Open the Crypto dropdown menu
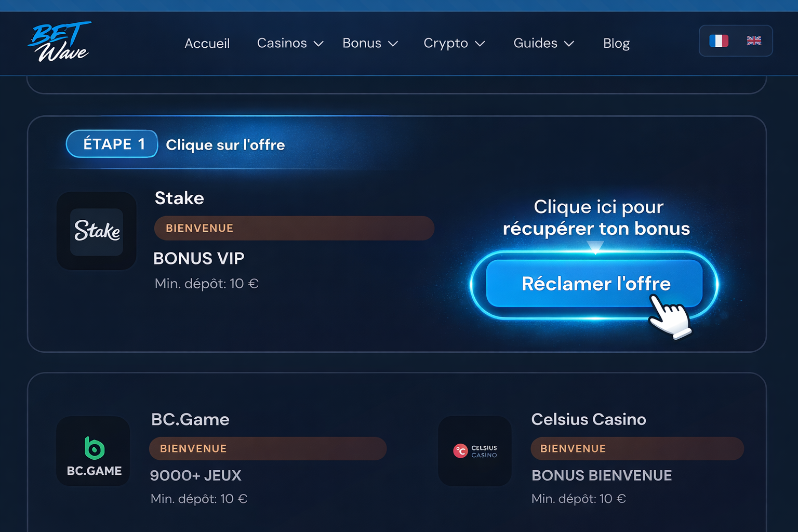Viewport: 798px width, 532px height. 454,43
